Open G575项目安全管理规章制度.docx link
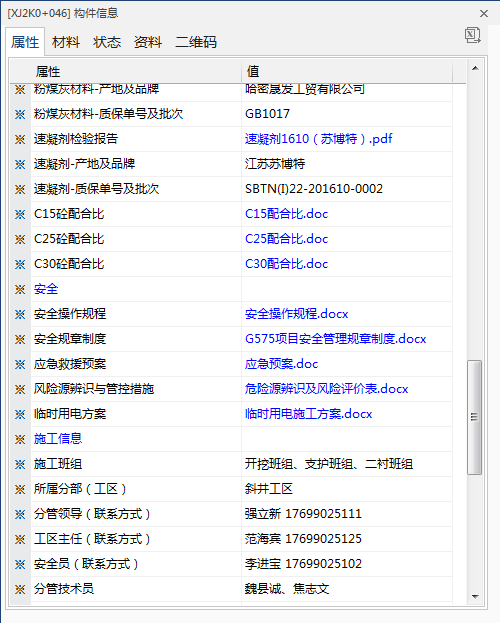This screenshot has height=623, width=500. (335, 339)
